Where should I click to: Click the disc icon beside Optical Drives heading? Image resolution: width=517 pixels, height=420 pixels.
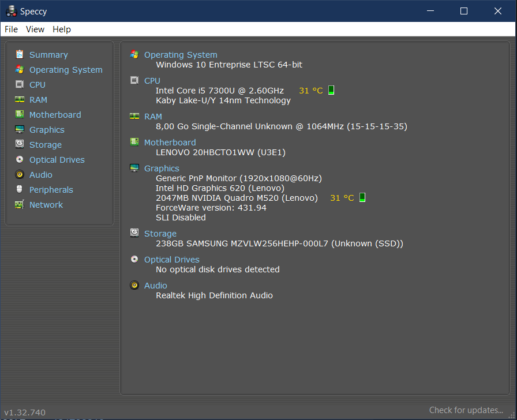134,259
